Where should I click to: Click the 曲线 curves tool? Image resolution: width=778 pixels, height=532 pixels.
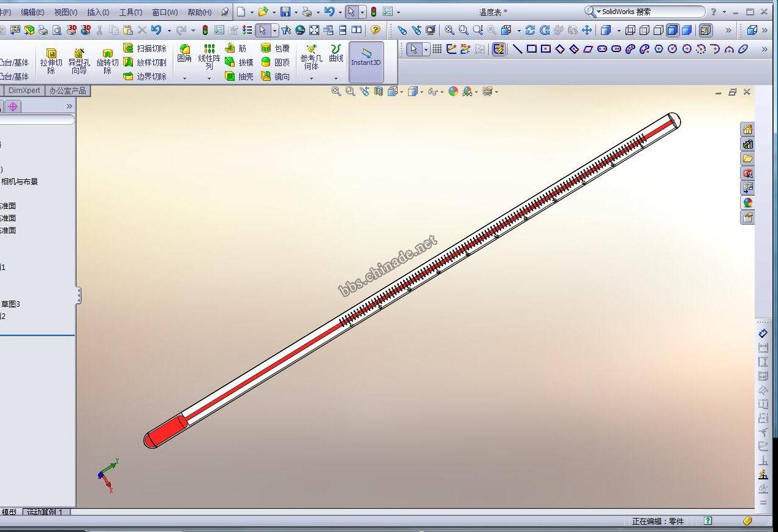pos(336,54)
